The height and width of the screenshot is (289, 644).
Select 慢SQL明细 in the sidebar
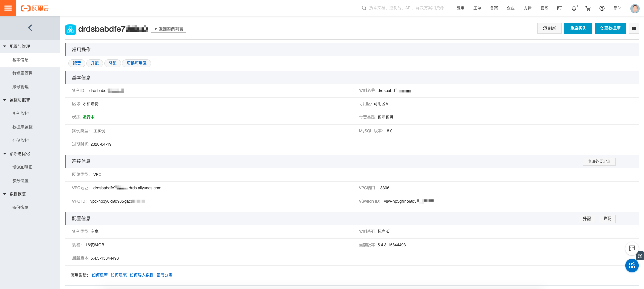[22, 167]
